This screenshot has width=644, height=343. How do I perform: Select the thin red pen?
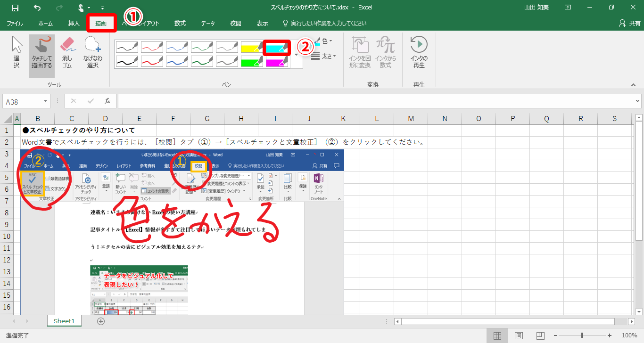click(x=152, y=47)
